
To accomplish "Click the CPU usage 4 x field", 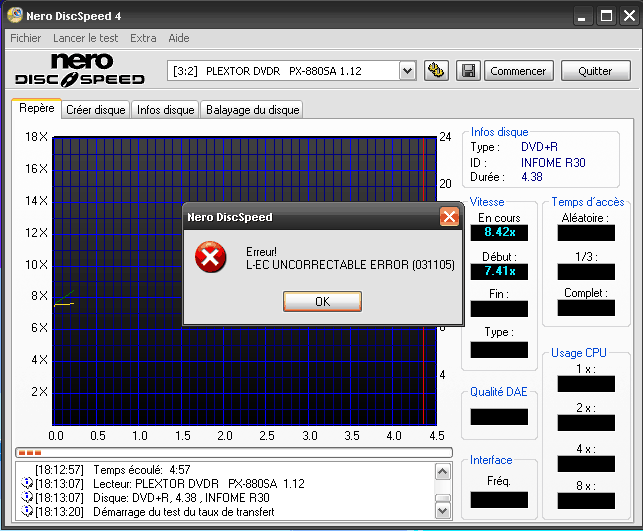I will pos(586,464).
